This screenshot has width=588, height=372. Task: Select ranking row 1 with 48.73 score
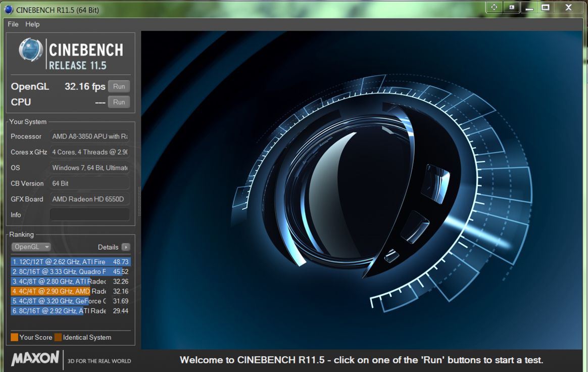[71, 262]
